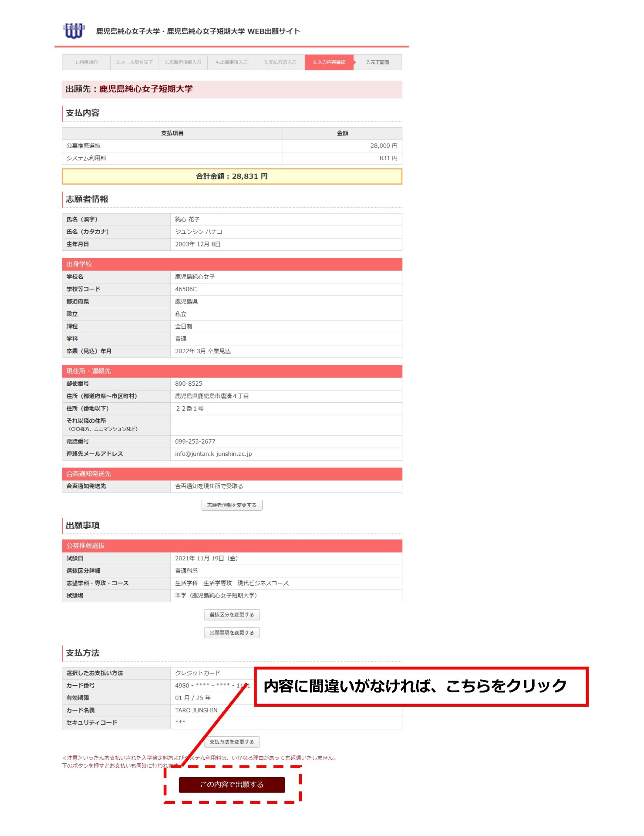Click the 合否通知発送先 section header
Screen dimensions: 644x836
tap(232, 474)
